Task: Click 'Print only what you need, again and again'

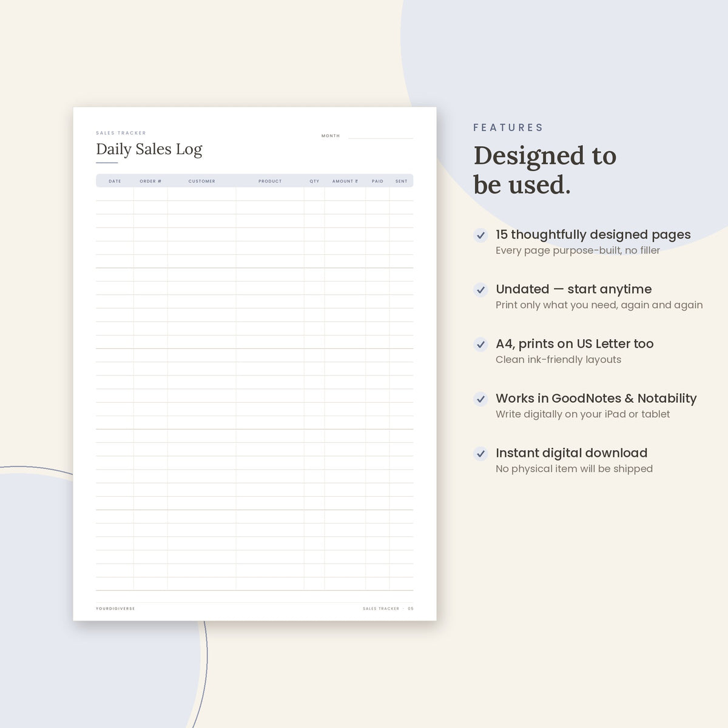Action: [599, 305]
